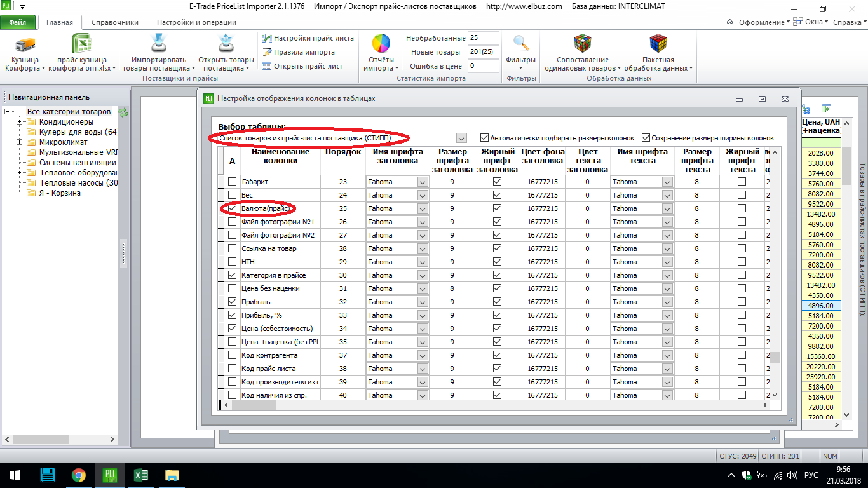Open Отчёты импорта pie chart icon
Screen dimensions: 868x488
[x=381, y=43]
